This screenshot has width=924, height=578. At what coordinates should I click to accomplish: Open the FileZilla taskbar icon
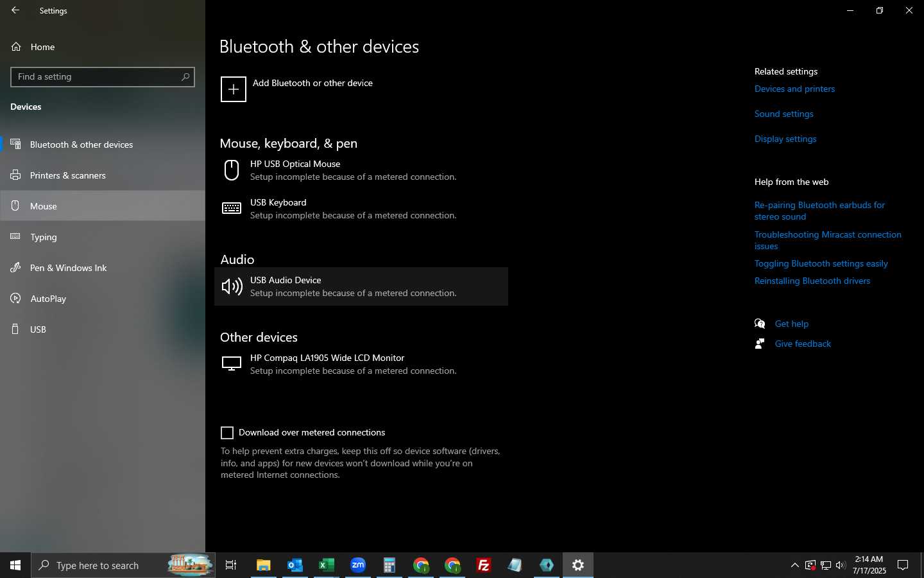483,565
